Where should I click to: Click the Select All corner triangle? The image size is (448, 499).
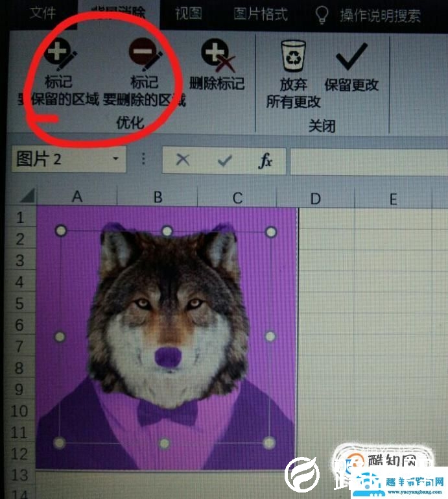click(28, 195)
